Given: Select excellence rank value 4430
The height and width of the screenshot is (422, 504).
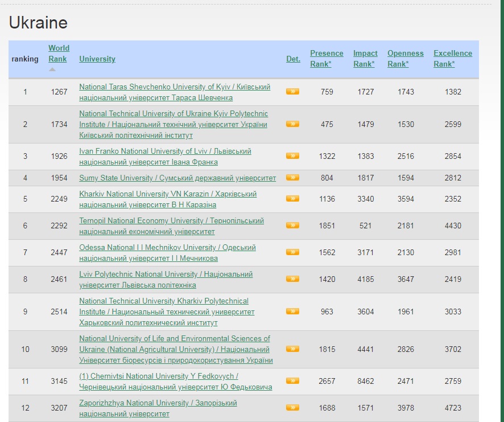Looking at the screenshot, I should coord(453,226).
